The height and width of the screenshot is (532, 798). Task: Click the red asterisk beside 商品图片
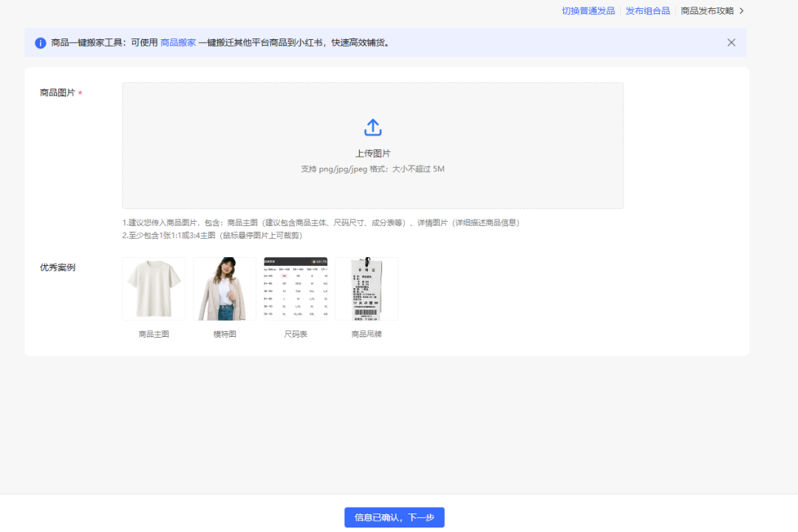(x=79, y=93)
